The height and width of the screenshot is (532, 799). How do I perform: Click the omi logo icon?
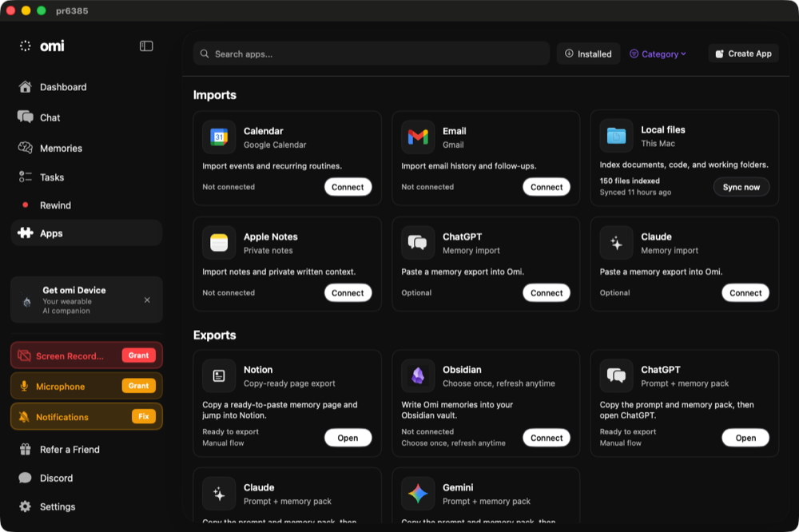pos(25,46)
